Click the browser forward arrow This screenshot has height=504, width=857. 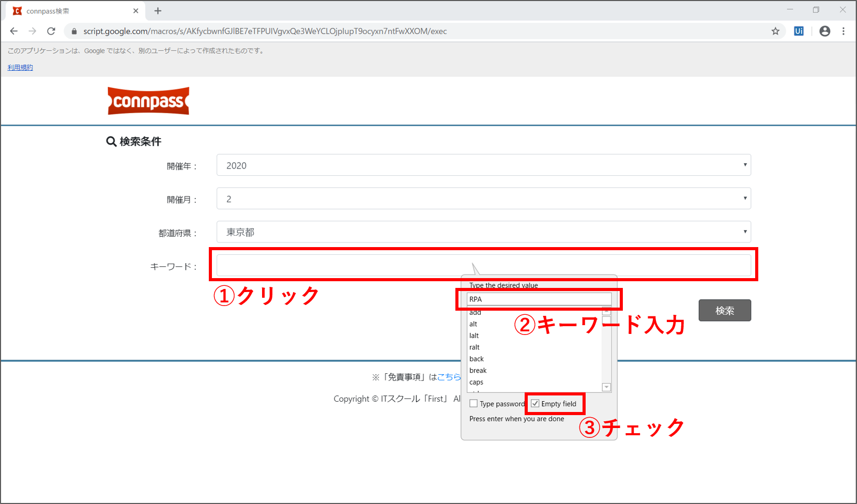point(33,31)
